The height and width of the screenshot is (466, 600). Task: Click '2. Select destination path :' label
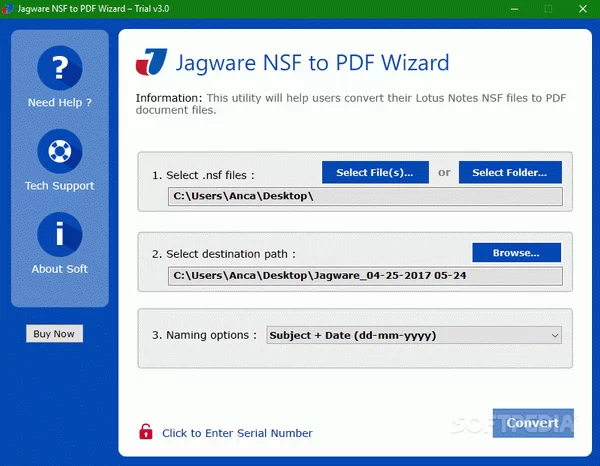[x=224, y=254]
